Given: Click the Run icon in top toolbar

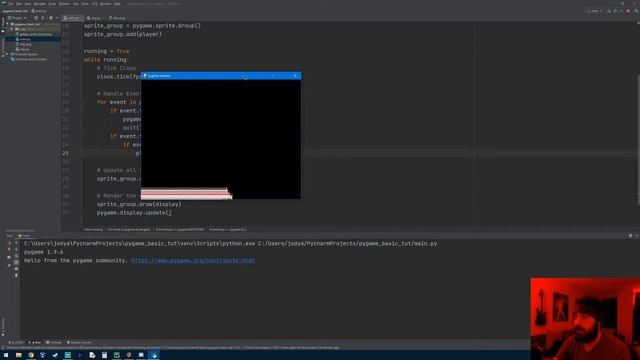Looking at the screenshot, I should pos(609,11).
